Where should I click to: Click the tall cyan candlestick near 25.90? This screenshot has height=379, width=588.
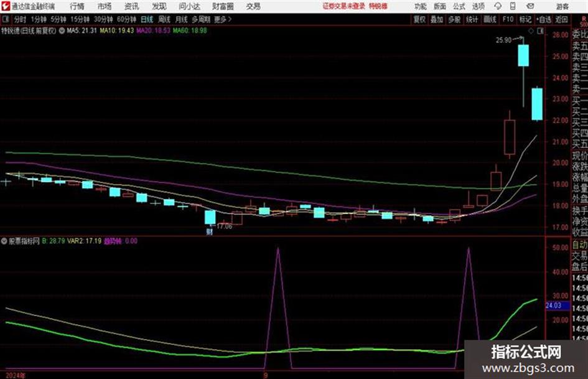pyautogui.click(x=523, y=55)
